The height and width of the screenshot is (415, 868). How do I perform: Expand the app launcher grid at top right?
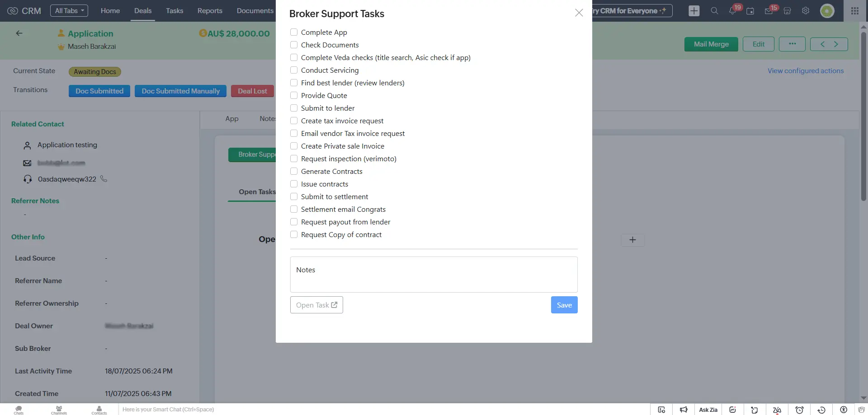(854, 10)
